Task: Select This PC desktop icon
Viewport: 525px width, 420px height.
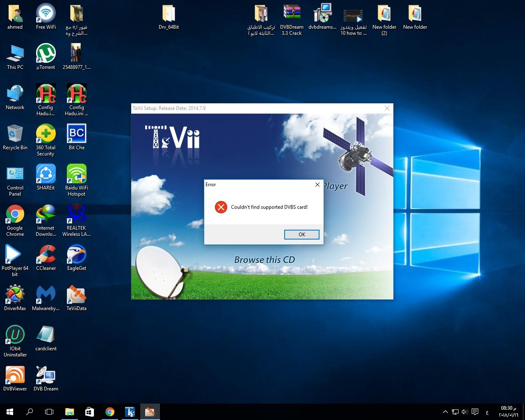Action: 15,57
